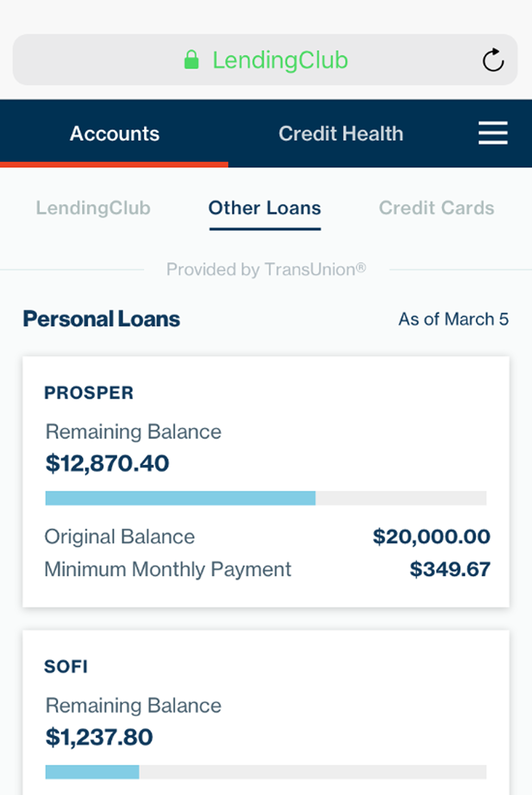The width and height of the screenshot is (532, 795).
Task: Switch to the Credit Cards sub-tab
Action: [436, 208]
